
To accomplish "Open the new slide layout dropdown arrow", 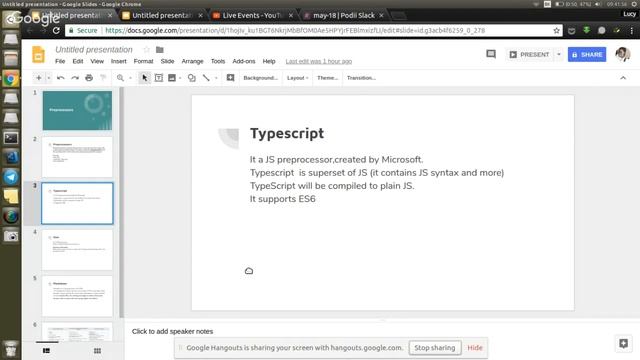I will [49, 78].
